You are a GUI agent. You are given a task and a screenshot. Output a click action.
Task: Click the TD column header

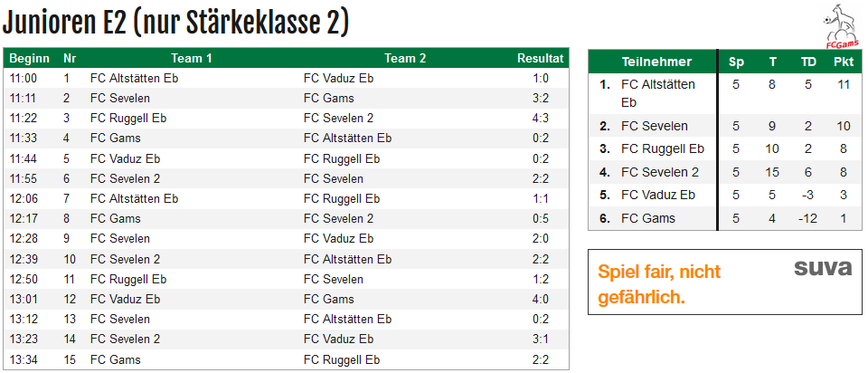808,62
